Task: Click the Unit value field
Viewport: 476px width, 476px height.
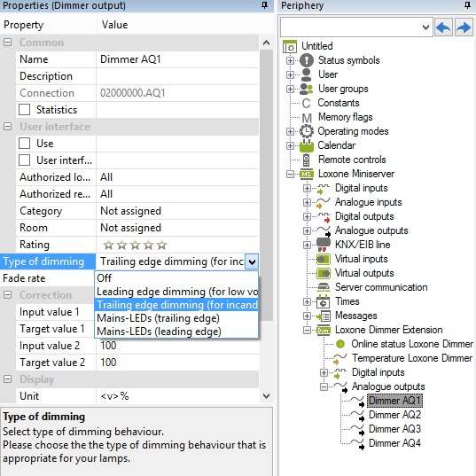Action: [x=177, y=396]
